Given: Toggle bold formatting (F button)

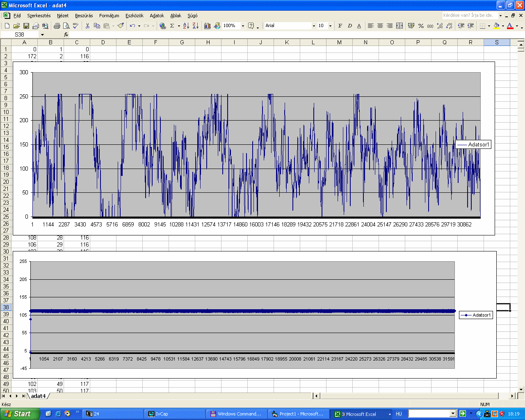Looking at the screenshot, I should click(x=340, y=26).
